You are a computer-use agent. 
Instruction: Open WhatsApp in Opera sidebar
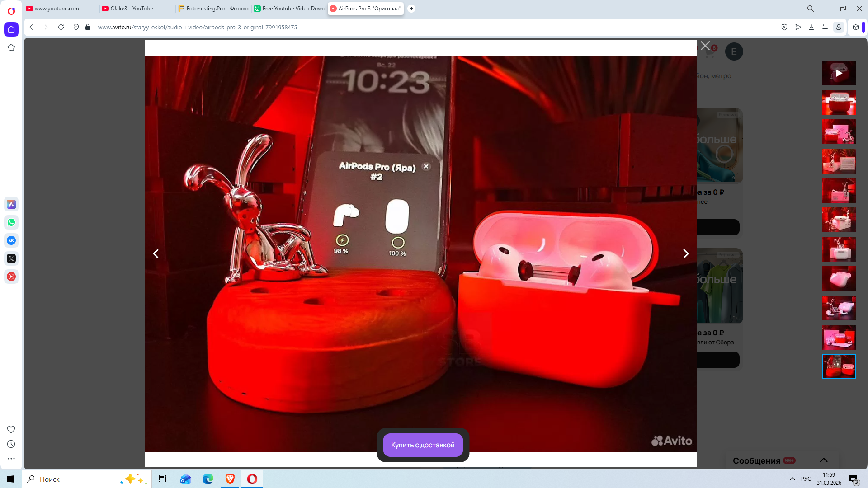point(11,222)
